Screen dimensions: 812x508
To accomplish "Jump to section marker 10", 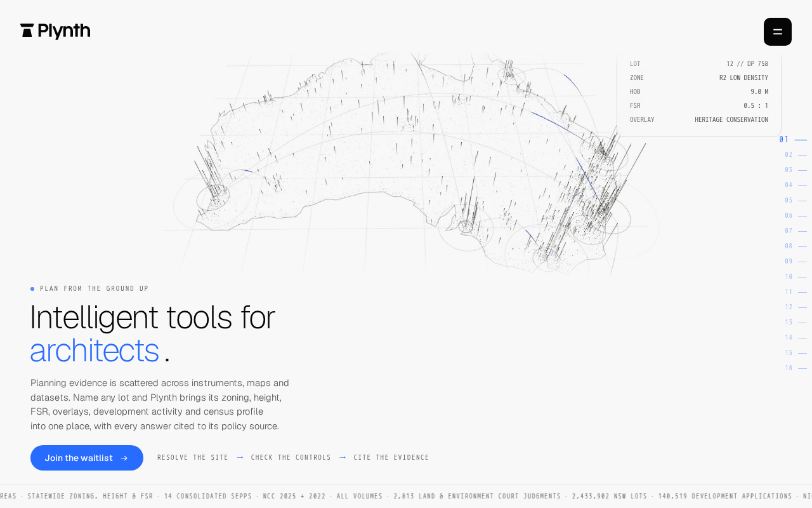I will 796,277.
